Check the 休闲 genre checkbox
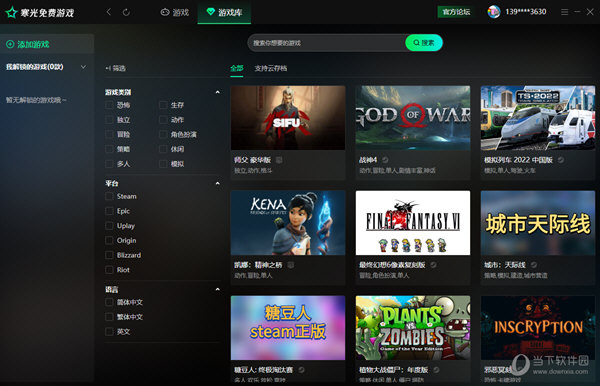Viewport: 600px width, 386px height. pyautogui.click(x=163, y=149)
